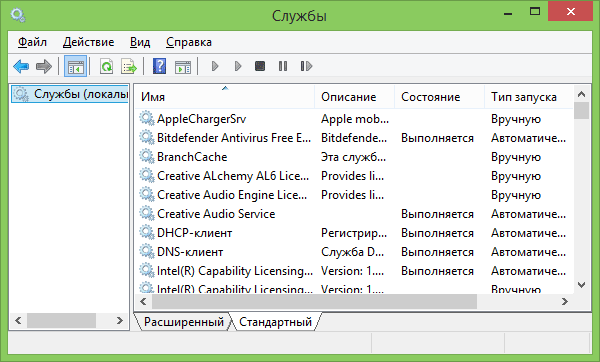Open the Действие menu

pyautogui.click(x=88, y=42)
